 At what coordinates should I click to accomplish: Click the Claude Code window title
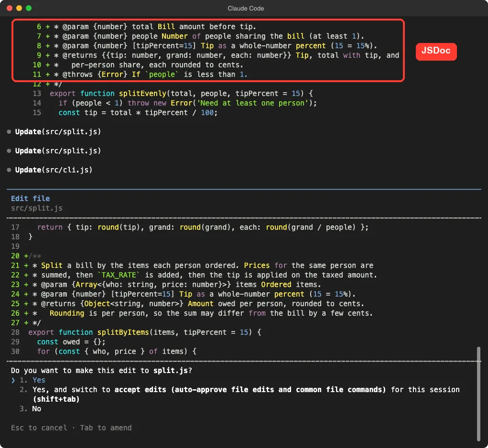246,9
